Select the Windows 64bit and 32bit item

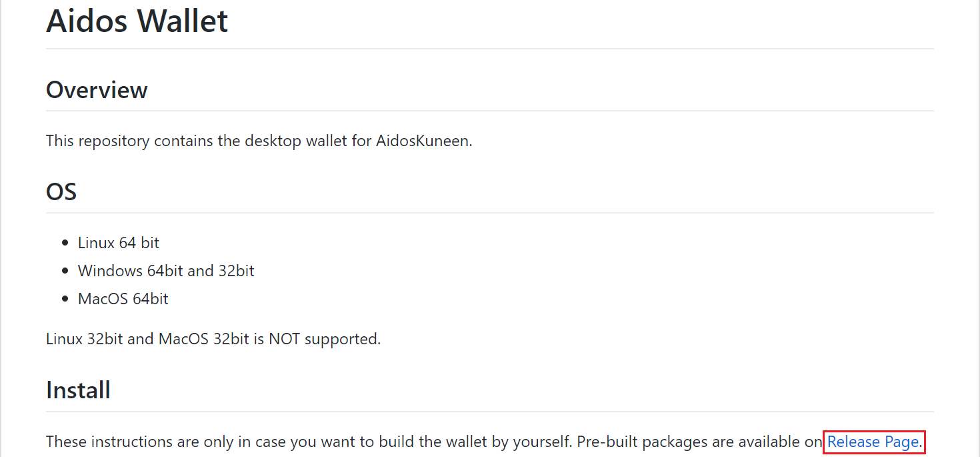click(x=166, y=271)
